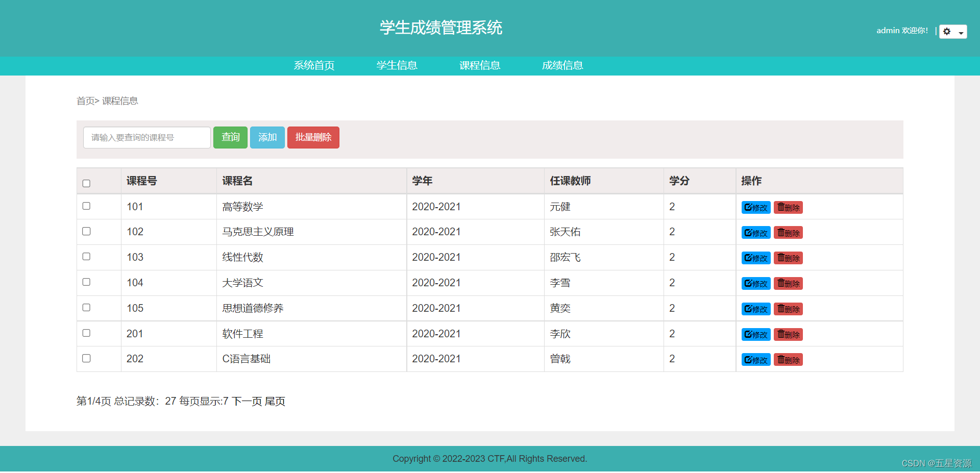Delete the 线性代数 course row
This screenshot has height=473, width=980.
pyautogui.click(x=788, y=258)
